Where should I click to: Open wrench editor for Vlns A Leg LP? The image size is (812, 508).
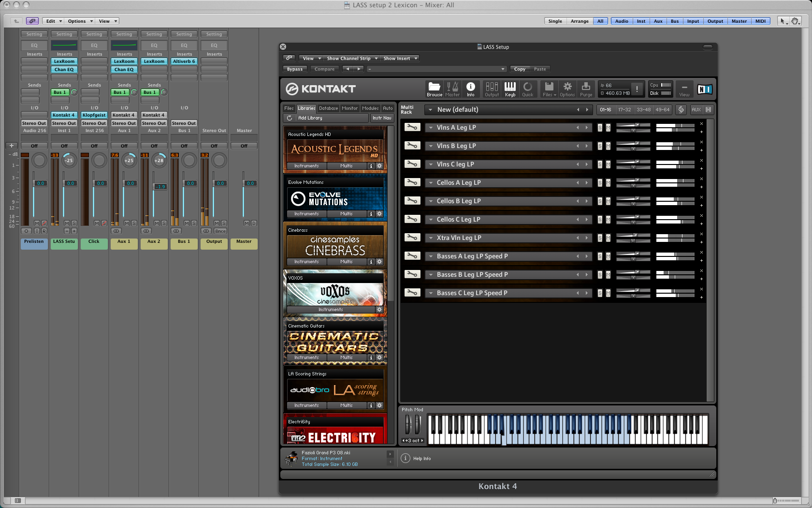[x=412, y=127]
